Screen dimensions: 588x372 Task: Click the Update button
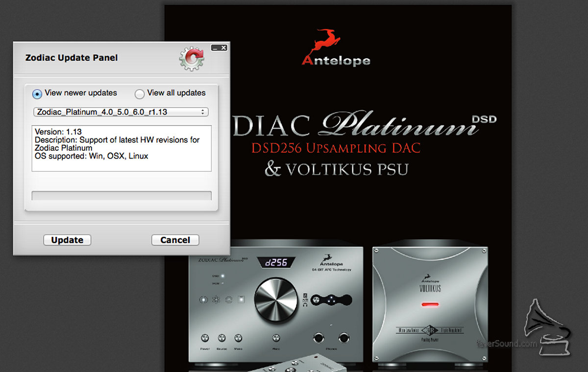[x=67, y=240]
